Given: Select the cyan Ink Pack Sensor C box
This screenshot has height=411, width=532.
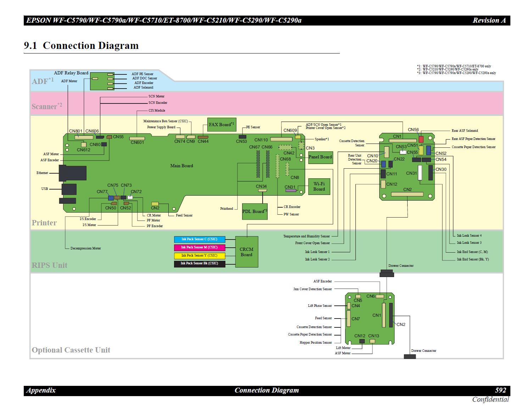Looking at the screenshot, I should click(x=200, y=240).
